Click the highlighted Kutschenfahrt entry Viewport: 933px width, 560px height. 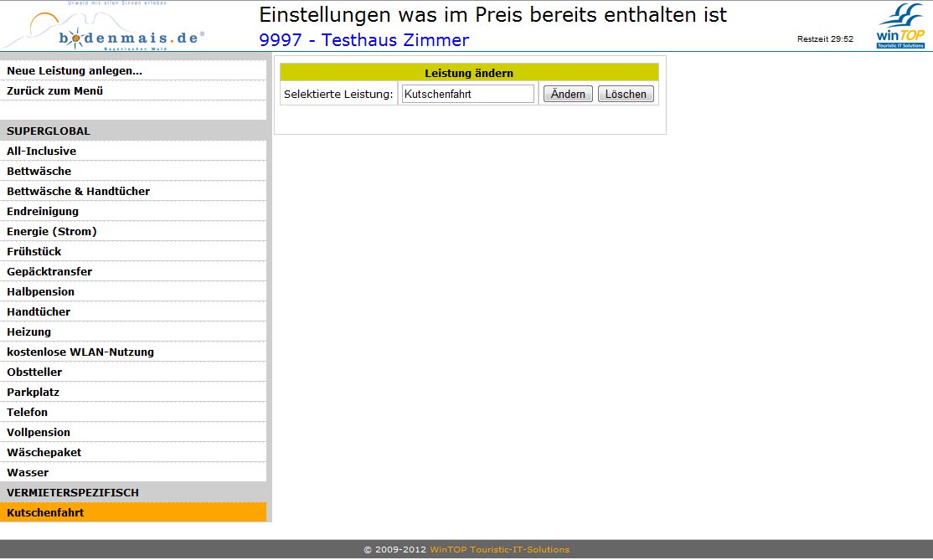click(45, 513)
